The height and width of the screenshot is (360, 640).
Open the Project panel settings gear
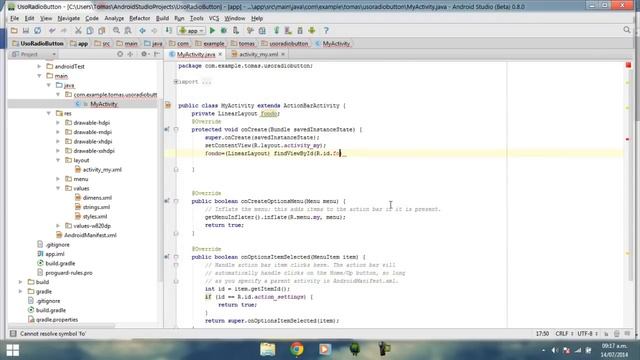click(x=144, y=54)
